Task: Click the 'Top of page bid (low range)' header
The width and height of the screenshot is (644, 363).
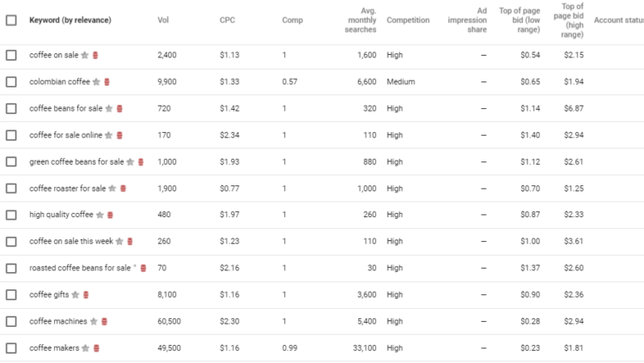Action: (x=519, y=21)
